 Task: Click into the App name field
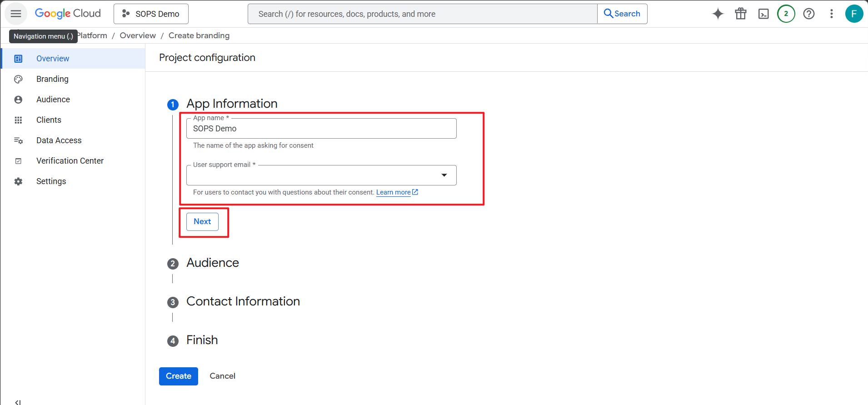pyautogui.click(x=321, y=129)
